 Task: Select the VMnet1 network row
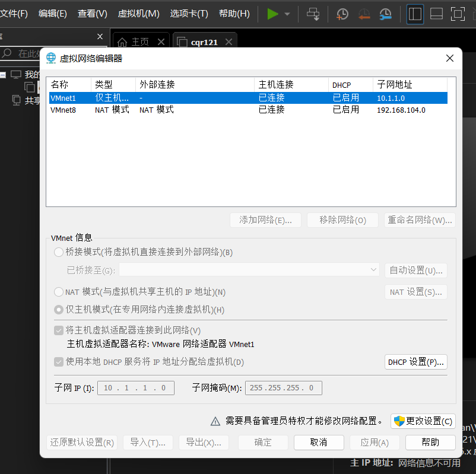point(248,98)
